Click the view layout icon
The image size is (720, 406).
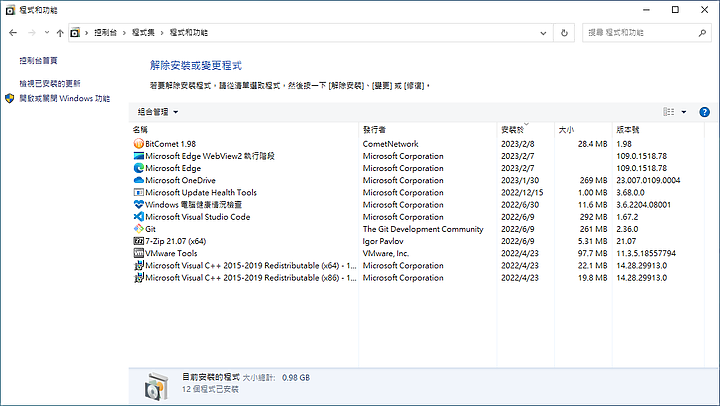coord(669,112)
